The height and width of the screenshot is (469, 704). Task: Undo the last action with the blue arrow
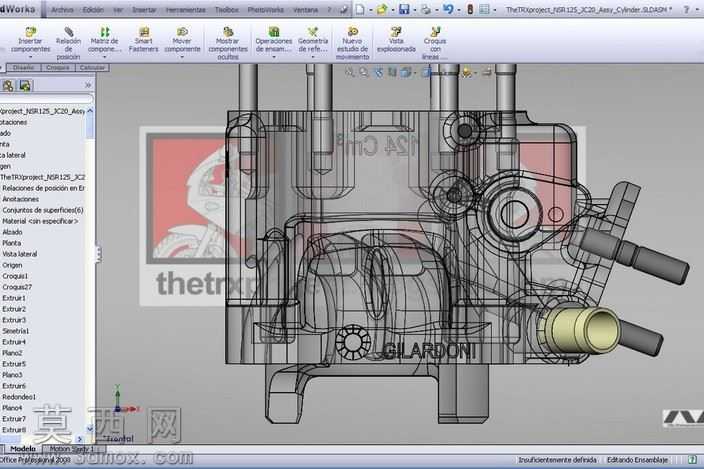point(448,9)
